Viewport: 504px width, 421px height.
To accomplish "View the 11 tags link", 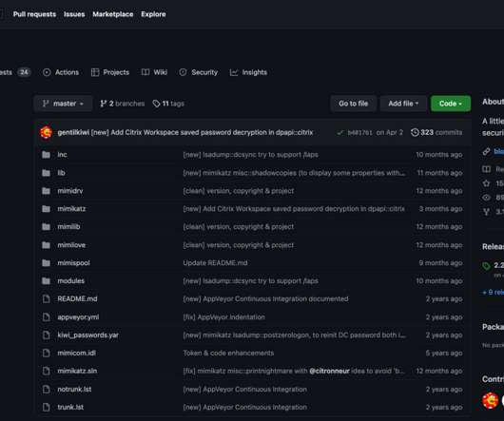I will (x=168, y=104).
